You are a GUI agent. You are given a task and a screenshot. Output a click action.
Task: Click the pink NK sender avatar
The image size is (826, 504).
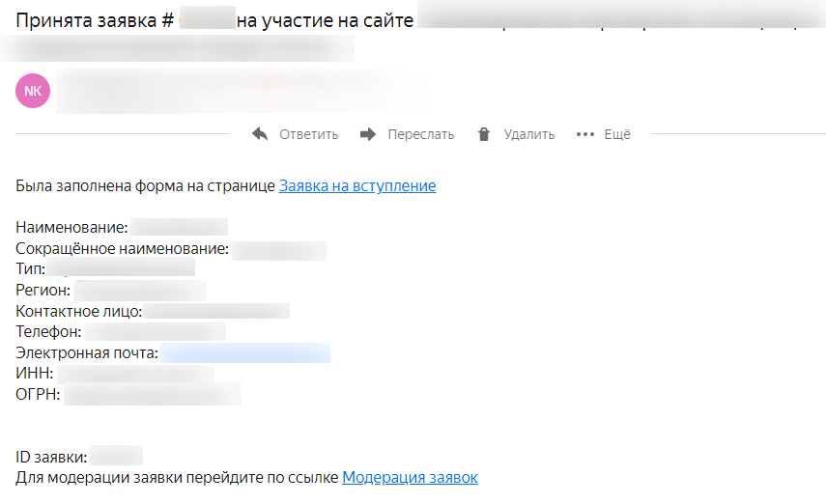(x=33, y=91)
